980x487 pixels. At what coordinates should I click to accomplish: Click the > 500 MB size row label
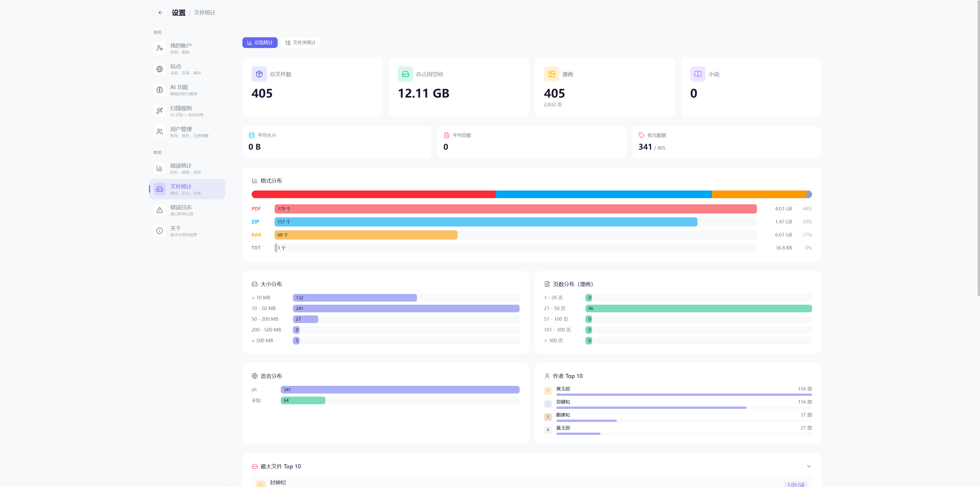click(262, 341)
